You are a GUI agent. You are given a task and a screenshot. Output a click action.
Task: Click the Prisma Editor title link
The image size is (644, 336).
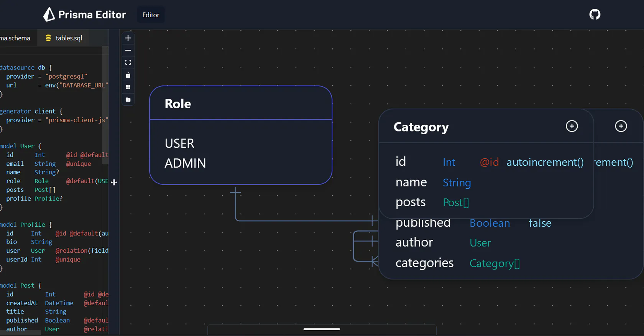tap(92, 15)
